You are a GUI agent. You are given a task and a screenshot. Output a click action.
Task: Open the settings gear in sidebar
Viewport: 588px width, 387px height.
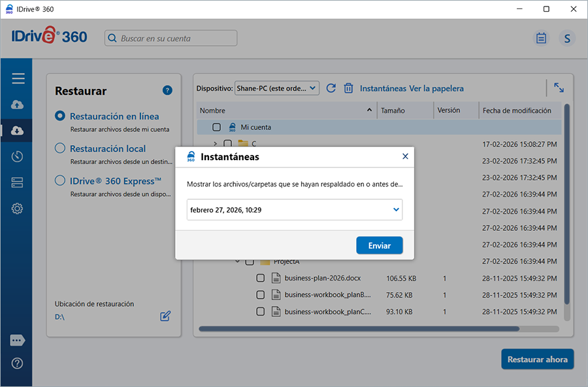(18, 209)
